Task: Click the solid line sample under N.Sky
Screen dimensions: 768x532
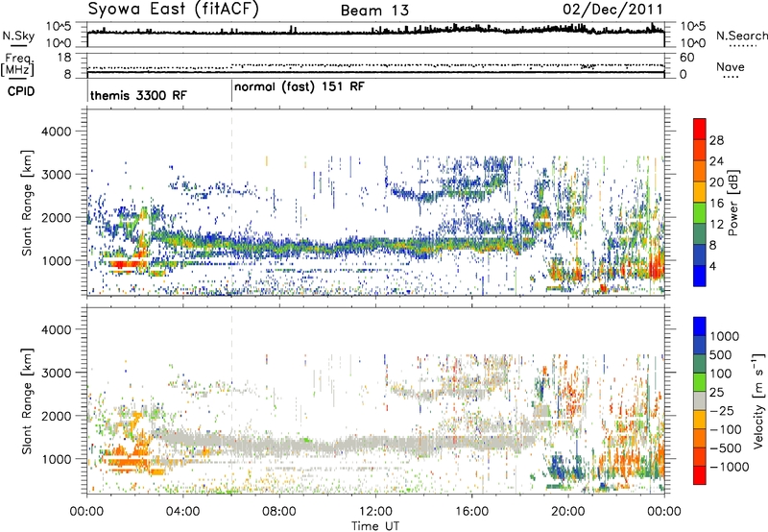Action: pyautogui.click(x=18, y=45)
